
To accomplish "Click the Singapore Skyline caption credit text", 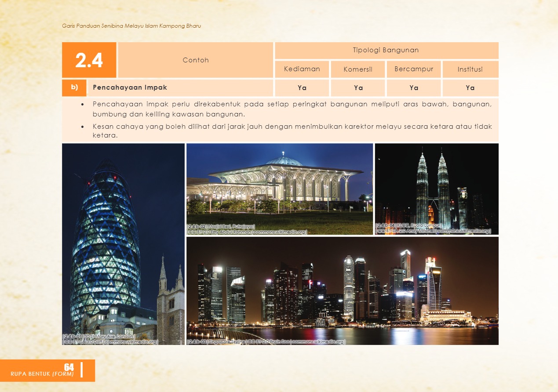I will pos(266,341).
